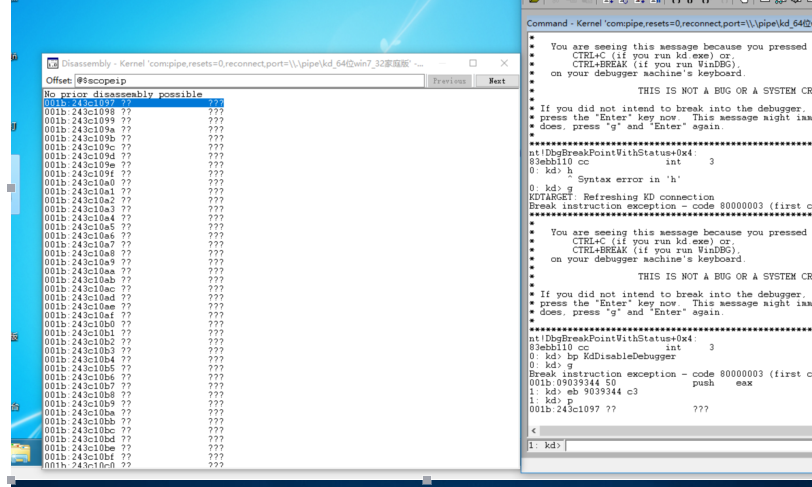Click the kd> command input box

pyautogui.click(x=689, y=446)
